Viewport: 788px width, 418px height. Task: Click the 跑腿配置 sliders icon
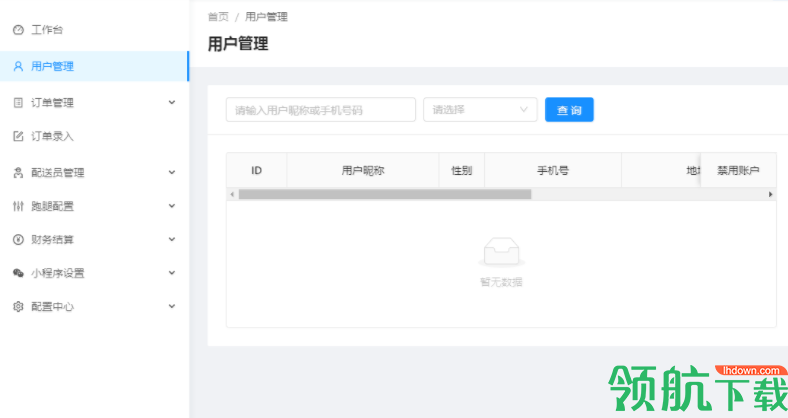coord(18,206)
